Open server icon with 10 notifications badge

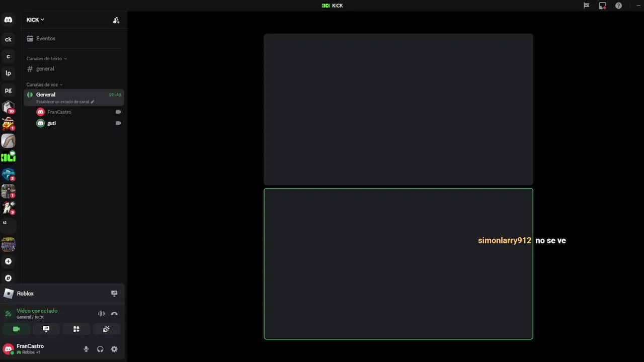coord(8,107)
